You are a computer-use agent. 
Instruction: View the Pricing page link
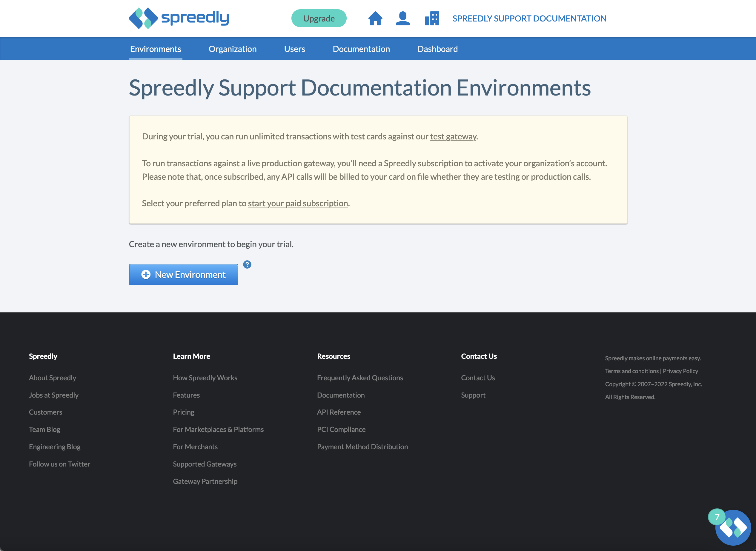184,412
